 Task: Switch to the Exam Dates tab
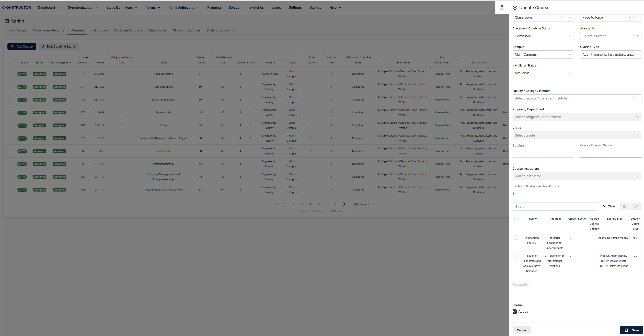tap(17, 30)
